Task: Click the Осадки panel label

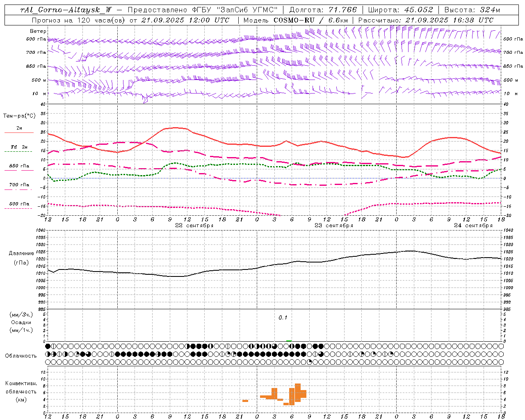Action: point(21,322)
